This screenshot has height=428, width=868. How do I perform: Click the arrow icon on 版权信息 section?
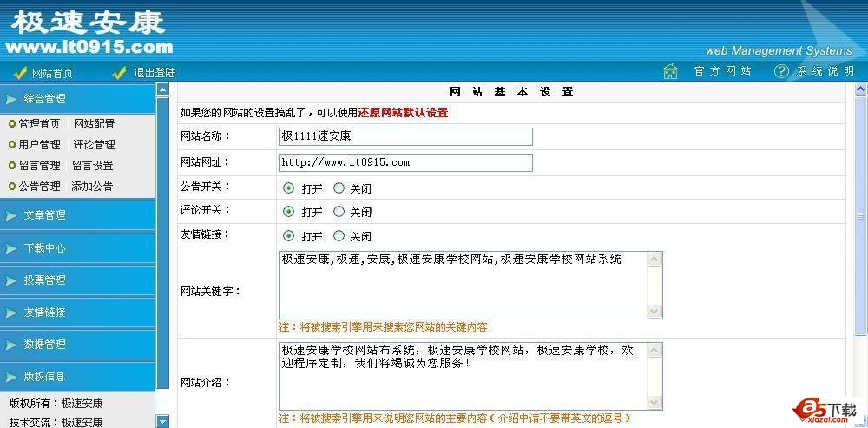(x=11, y=377)
